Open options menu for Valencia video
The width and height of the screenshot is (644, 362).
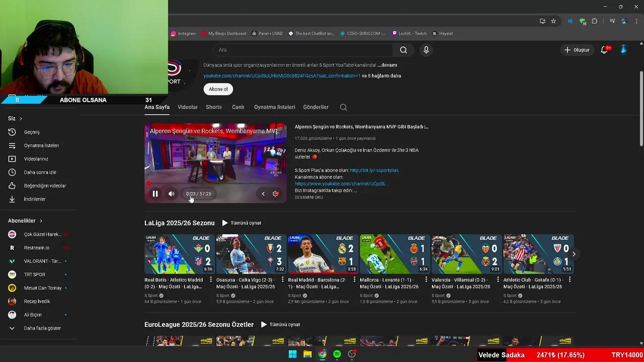pyautogui.click(x=498, y=280)
